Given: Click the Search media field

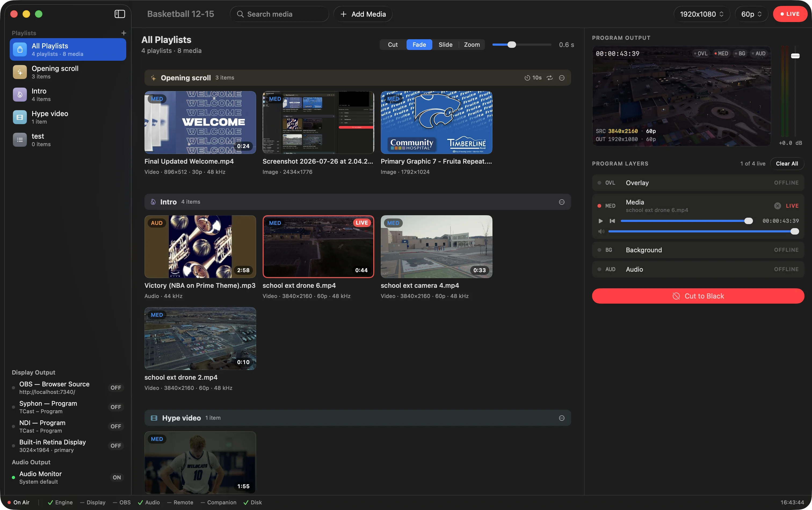Looking at the screenshot, I should (x=279, y=14).
